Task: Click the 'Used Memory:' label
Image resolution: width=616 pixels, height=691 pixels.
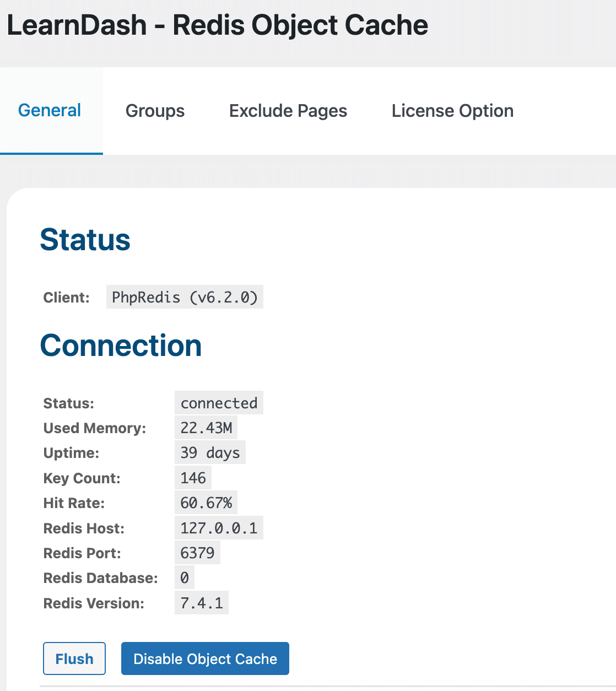Action: 95,428
